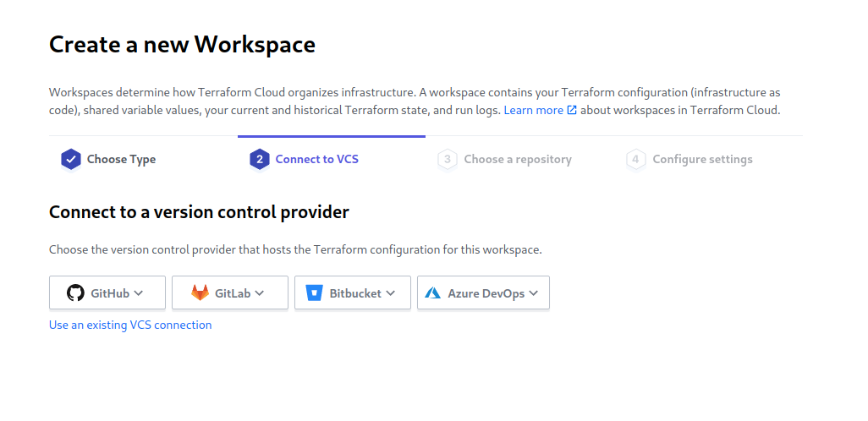Jump to the Configure settings step
This screenshot has width=868, height=421.
coord(702,159)
